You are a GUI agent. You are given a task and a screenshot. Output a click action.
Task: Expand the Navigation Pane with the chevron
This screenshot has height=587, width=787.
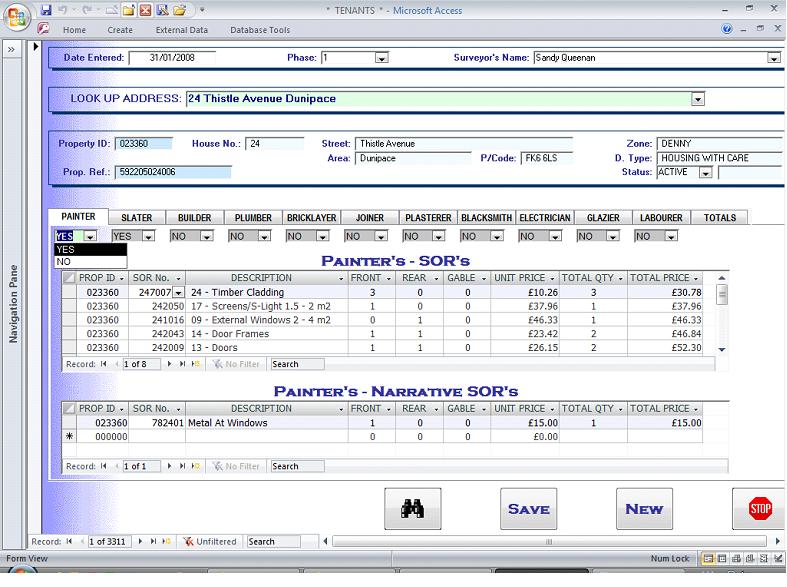10,49
